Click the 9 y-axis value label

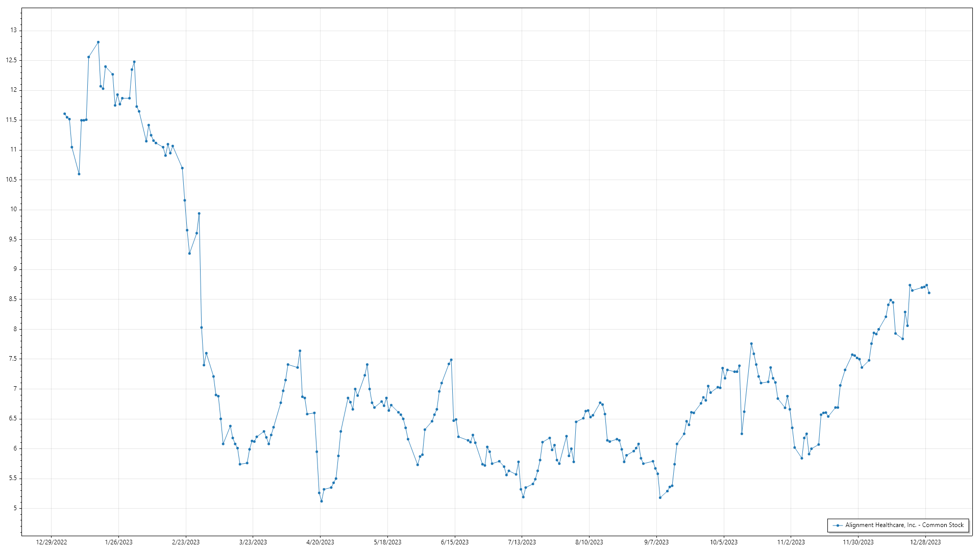(x=15, y=269)
